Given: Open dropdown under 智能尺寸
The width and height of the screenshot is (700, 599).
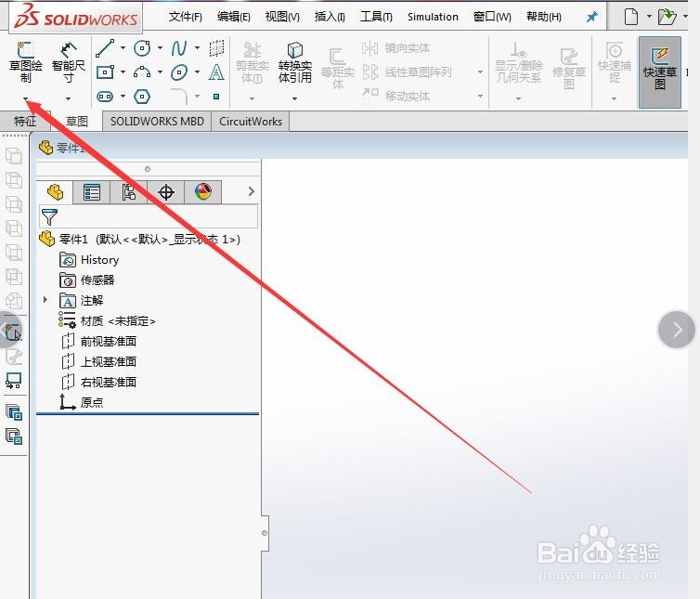Looking at the screenshot, I should click(68, 98).
